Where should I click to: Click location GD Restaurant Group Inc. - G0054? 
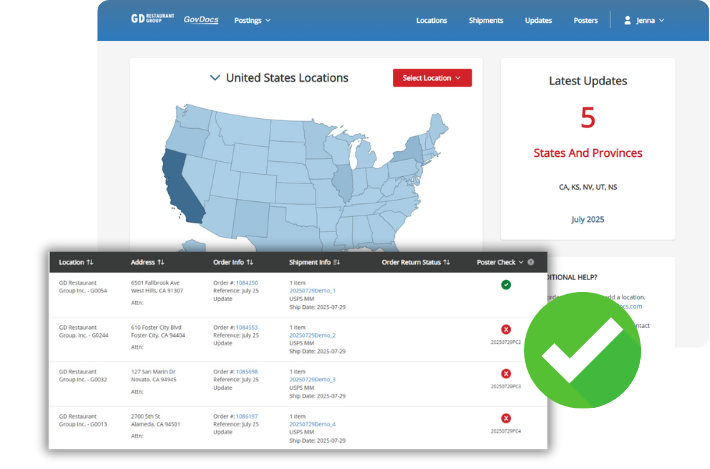pos(83,287)
